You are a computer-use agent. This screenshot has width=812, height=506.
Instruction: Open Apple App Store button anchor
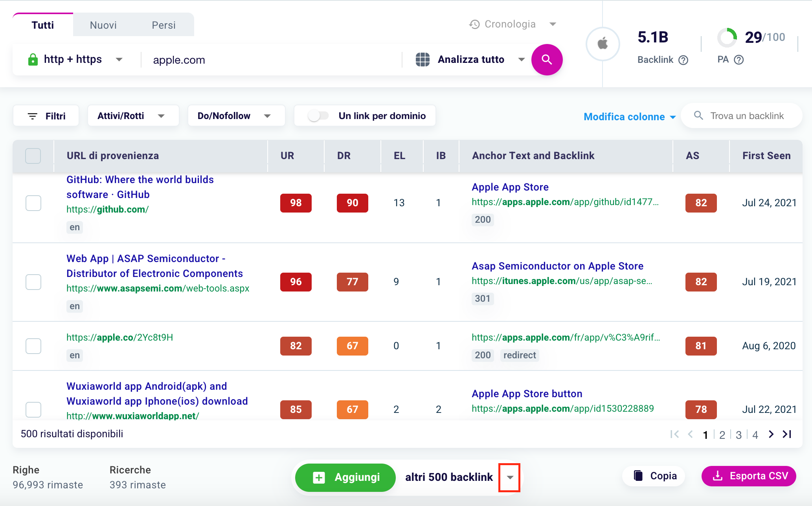tap(527, 394)
